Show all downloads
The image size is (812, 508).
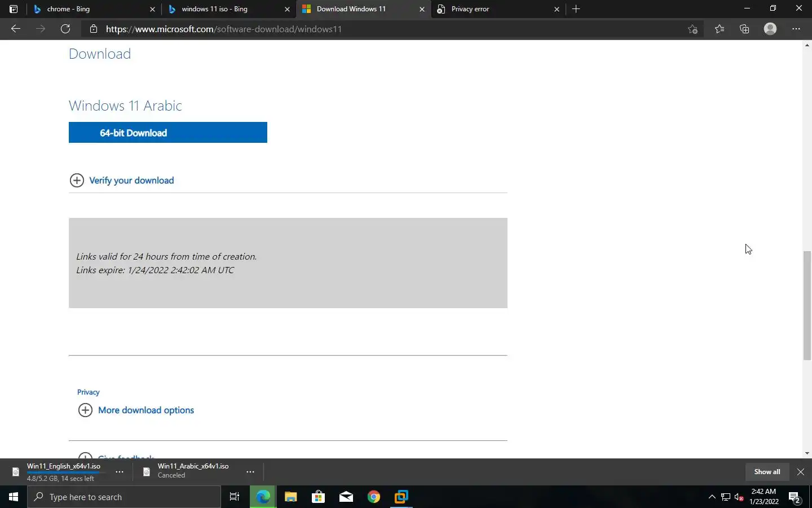point(767,472)
